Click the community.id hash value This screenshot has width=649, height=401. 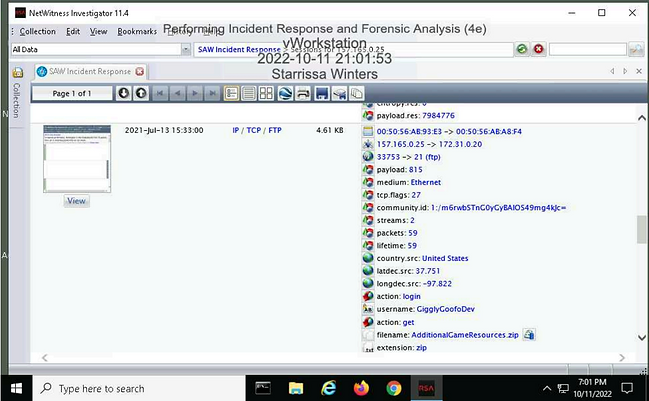pos(498,207)
